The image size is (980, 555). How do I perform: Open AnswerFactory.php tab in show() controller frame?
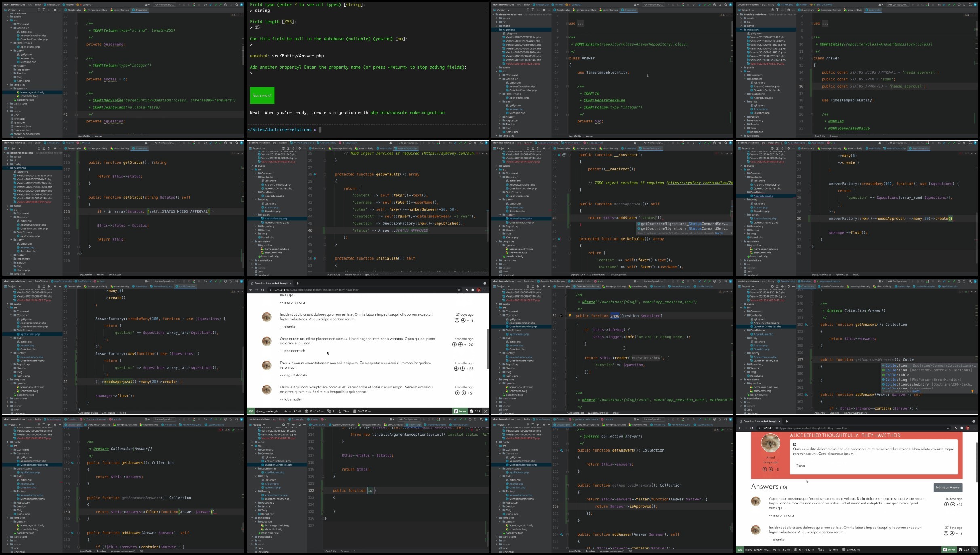[x=681, y=287]
